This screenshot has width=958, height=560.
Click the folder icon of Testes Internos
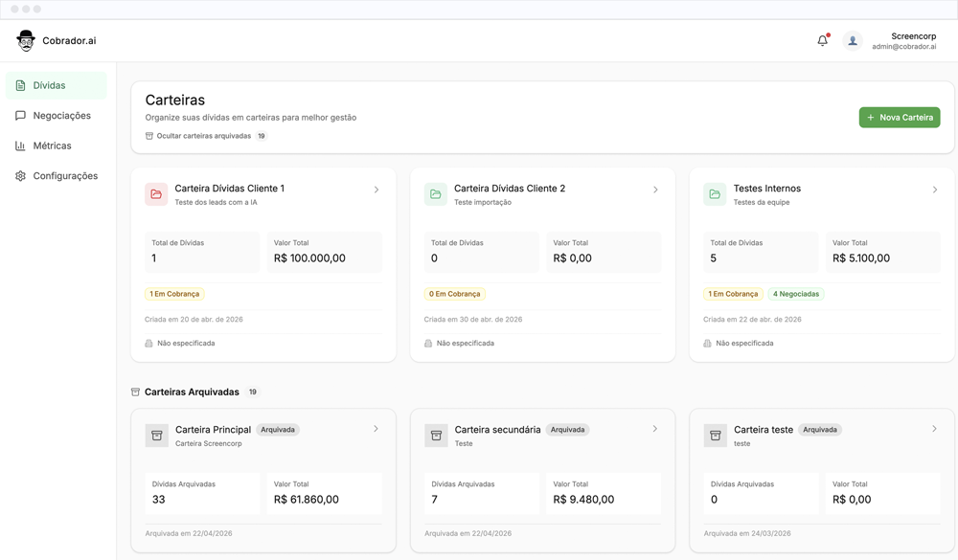click(x=715, y=194)
